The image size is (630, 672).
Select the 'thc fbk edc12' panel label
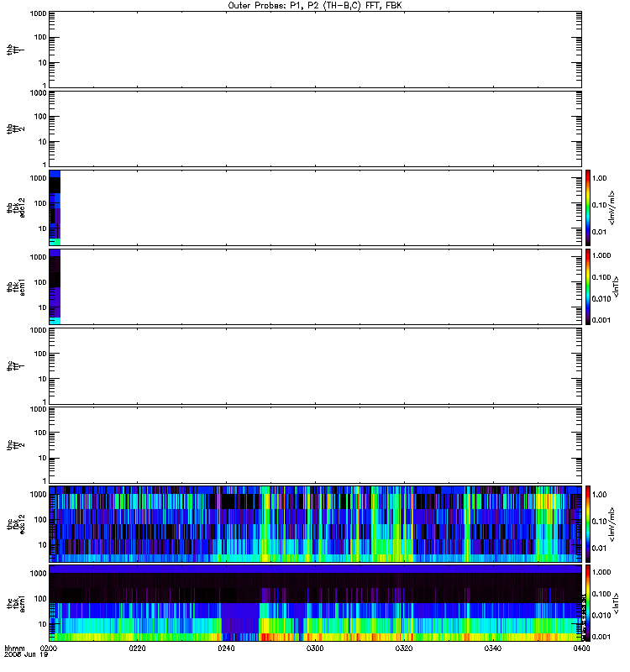tap(15, 524)
